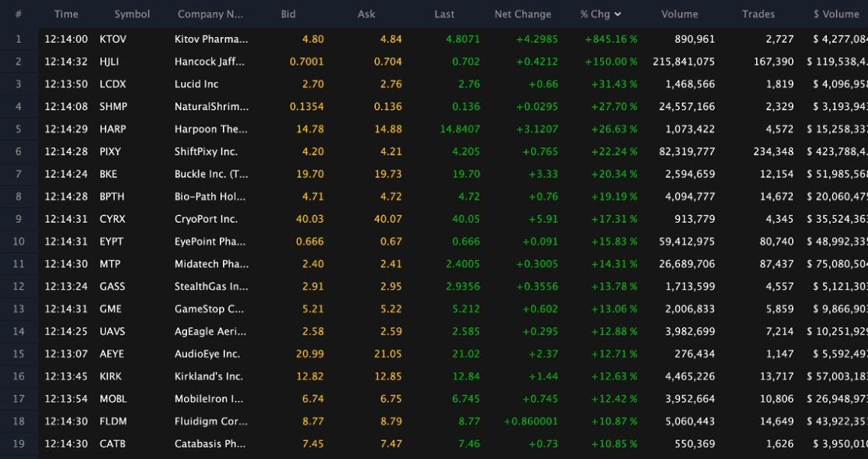The image size is (868, 459).
Task: Select the CATB symbol
Action: pos(113,444)
